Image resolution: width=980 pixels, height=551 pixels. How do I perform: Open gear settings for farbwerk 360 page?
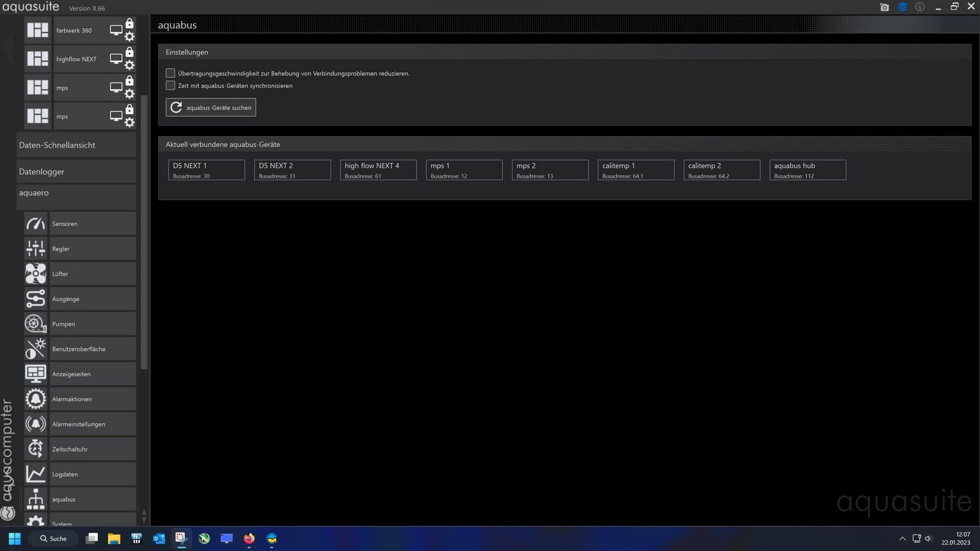[x=129, y=37]
